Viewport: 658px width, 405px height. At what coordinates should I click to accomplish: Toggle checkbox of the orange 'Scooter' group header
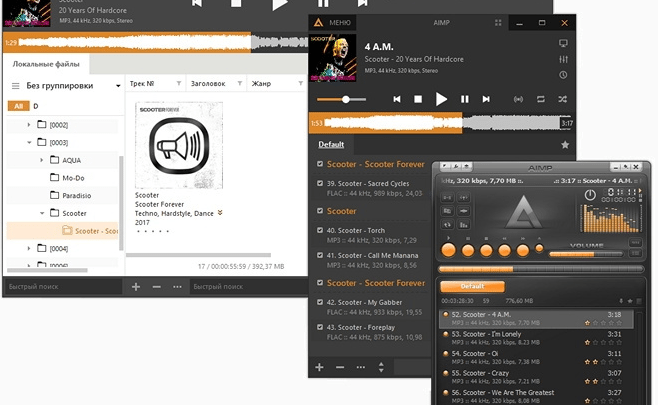pos(320,211)
